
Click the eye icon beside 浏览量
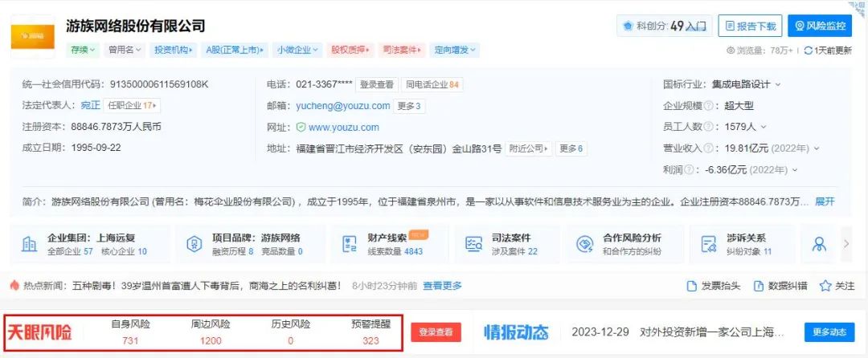point(730,51)
